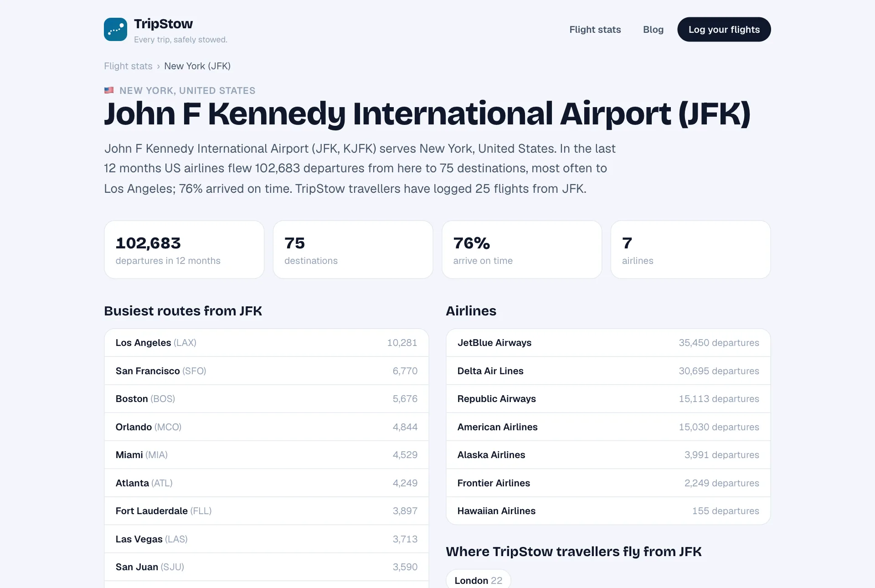875x588 pixels.
Task: Open JetBlue Airways airline row
Action: coord(608,343)
